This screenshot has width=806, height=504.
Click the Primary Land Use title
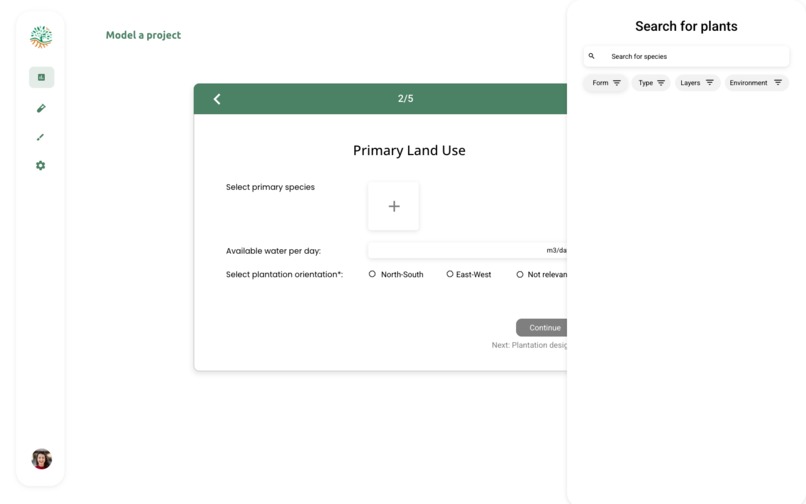click(x=409, y=150)
